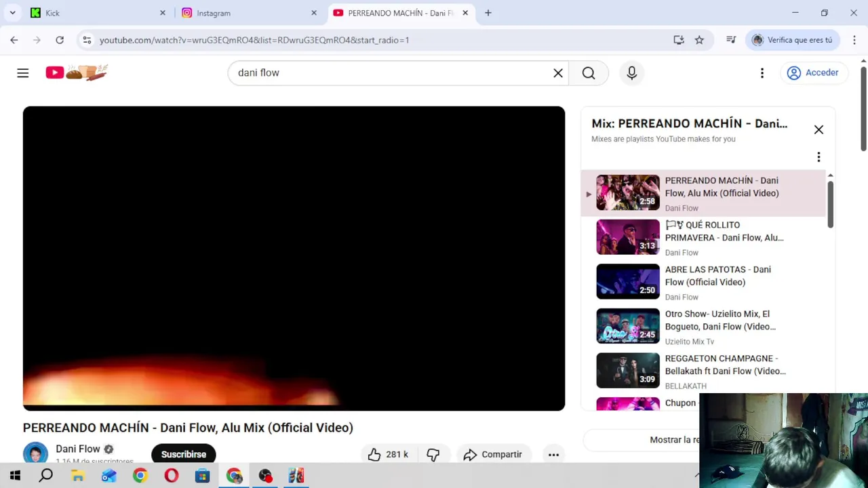Subscribe using the Suscribirse button
This screenshot has height=488, width=868.
[x=183, y=454]
